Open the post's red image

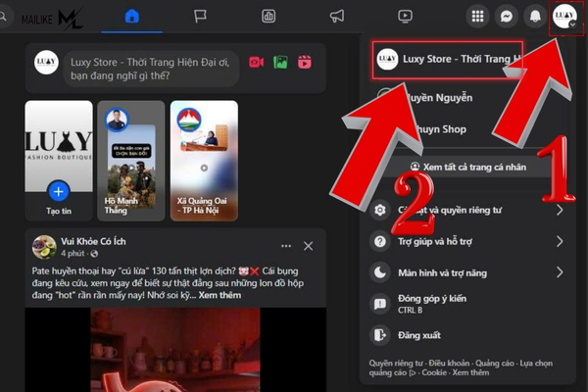175,350
